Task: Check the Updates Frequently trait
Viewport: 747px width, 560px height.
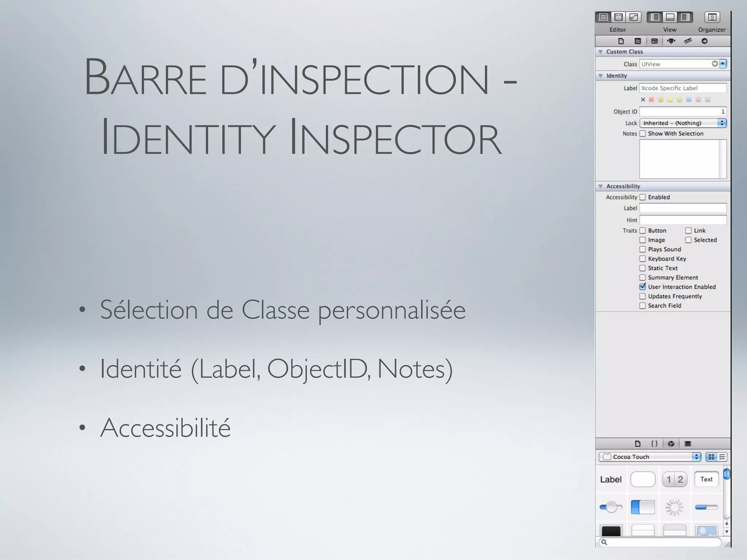Action: click(642, 296)
